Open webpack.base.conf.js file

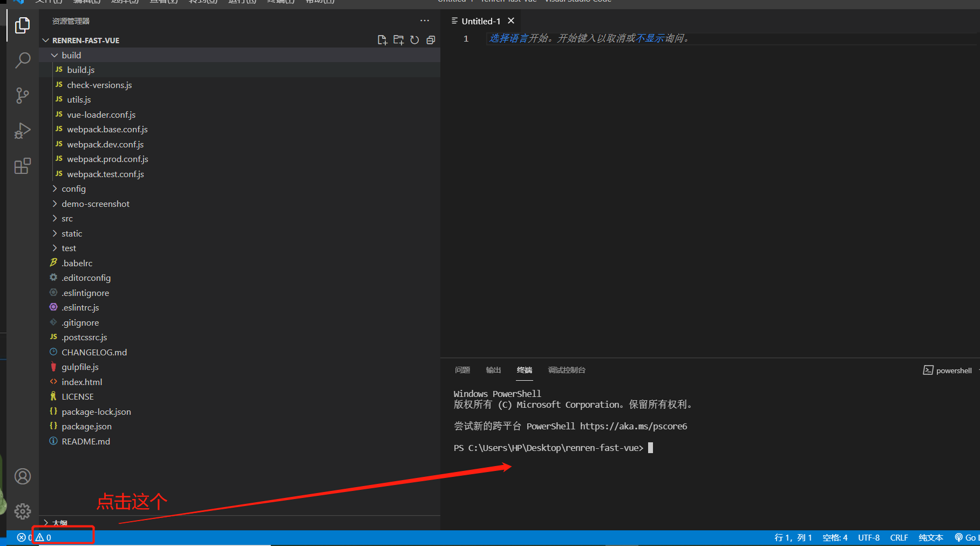click(240, 129)
